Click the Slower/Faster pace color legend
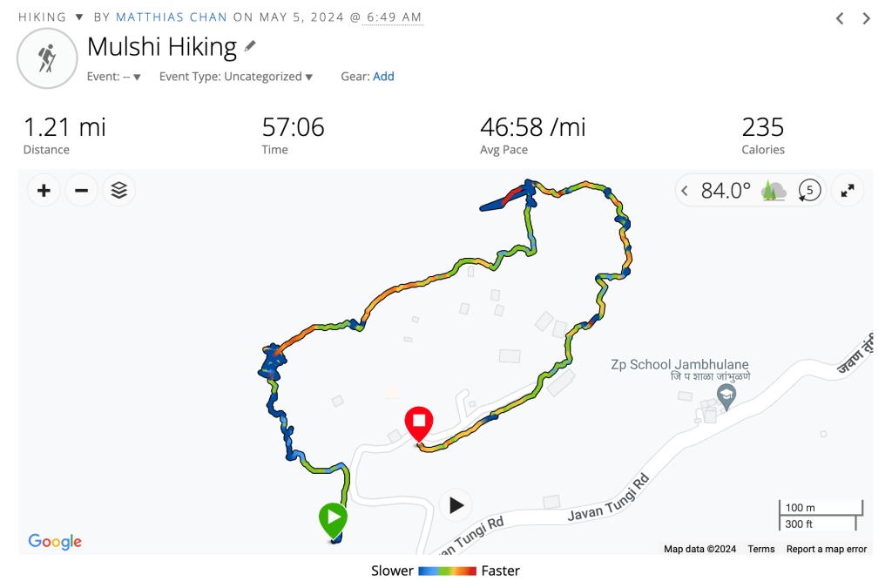This screenshot has width=892, height=588. point(447,571)
